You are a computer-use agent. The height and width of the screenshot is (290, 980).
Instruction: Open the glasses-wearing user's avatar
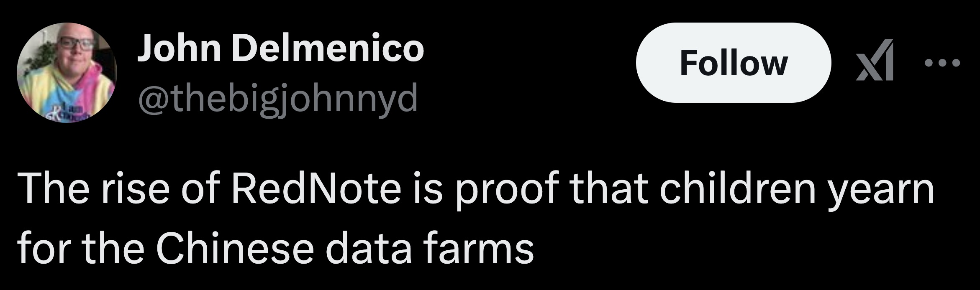[67, 73]
